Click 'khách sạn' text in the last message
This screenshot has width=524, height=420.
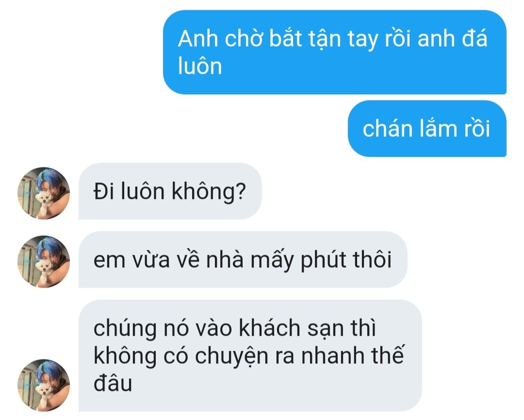click(x=291, y=328)
